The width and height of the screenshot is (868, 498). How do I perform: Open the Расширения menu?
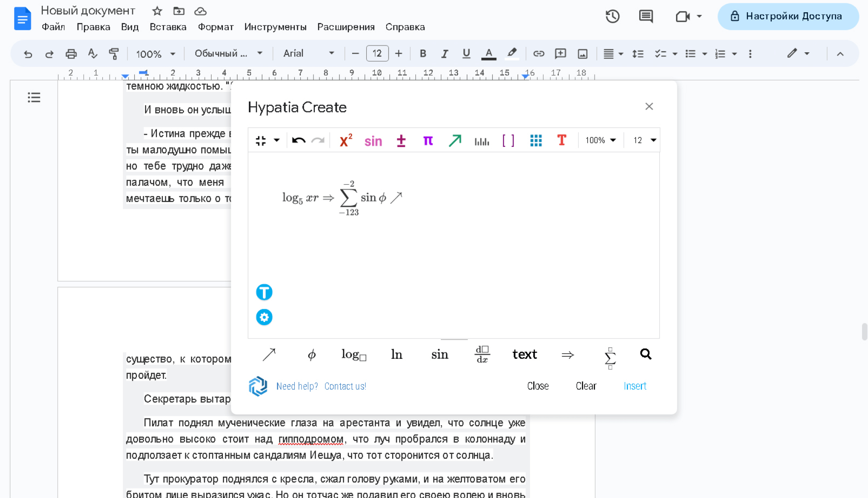pos(346,27)
